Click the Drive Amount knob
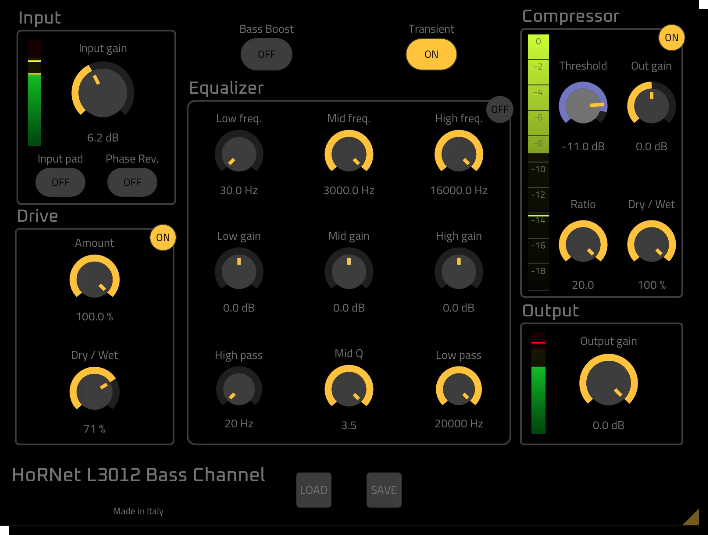Viewport: 708px width, 535px height. [x=94, y=277]
